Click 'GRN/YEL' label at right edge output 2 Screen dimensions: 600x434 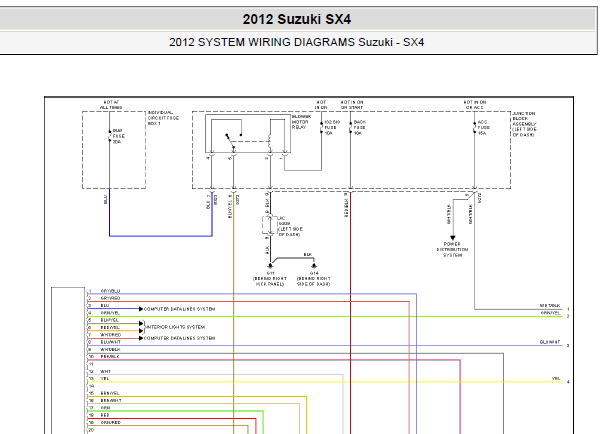(551, 313)
